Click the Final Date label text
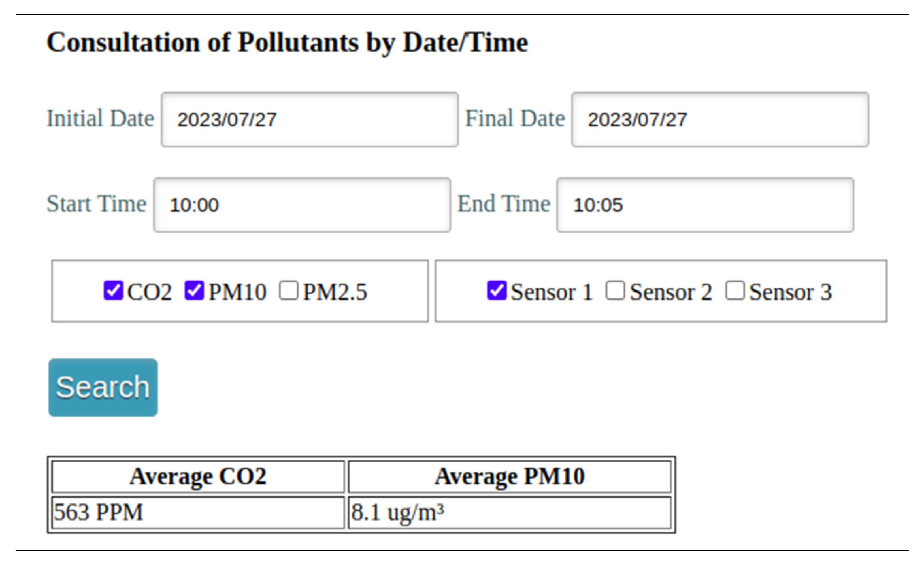Viewport: 924px width, 563px height. 515,119
